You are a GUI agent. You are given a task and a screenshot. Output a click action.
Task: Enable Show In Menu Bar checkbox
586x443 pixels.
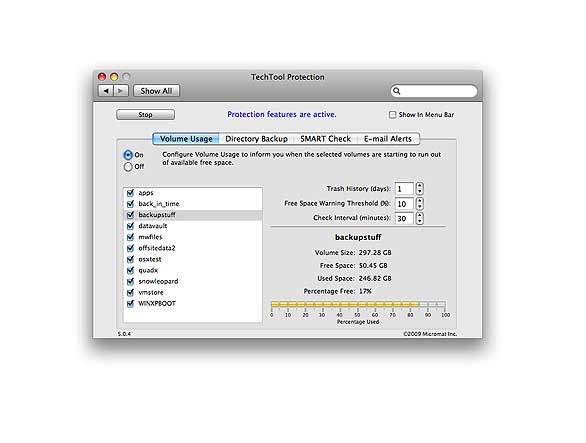pyautogui.click(x=392, y=115)
